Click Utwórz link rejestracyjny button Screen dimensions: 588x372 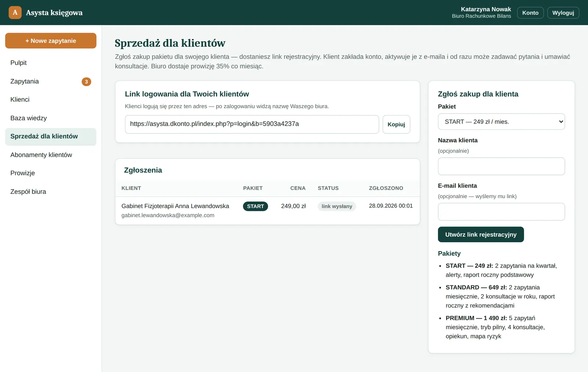(x=481, y=235)
